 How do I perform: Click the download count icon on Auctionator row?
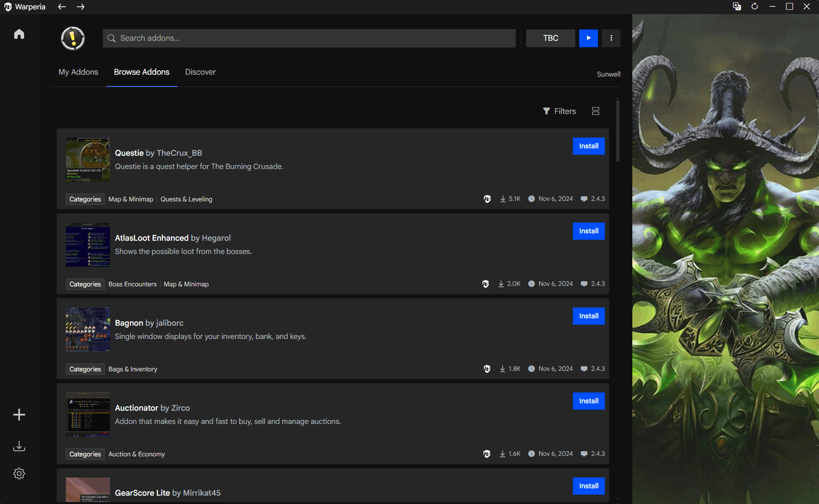503,454
